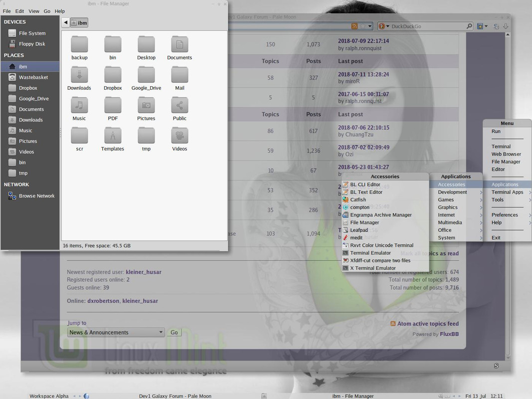
Task: Launch medit from the Accessories menu
Action: (385, 238)
